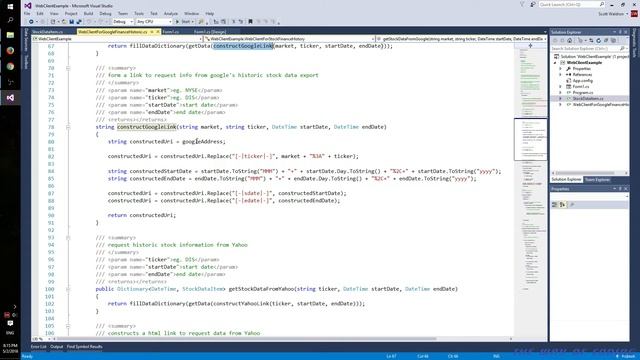Expand the Properties node in Solution Explorer
This screenshot has height=360, width=640.
560,69
